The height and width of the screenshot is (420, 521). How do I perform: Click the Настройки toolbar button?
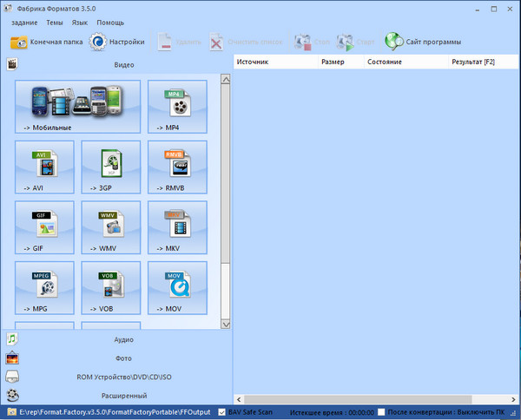117,42
